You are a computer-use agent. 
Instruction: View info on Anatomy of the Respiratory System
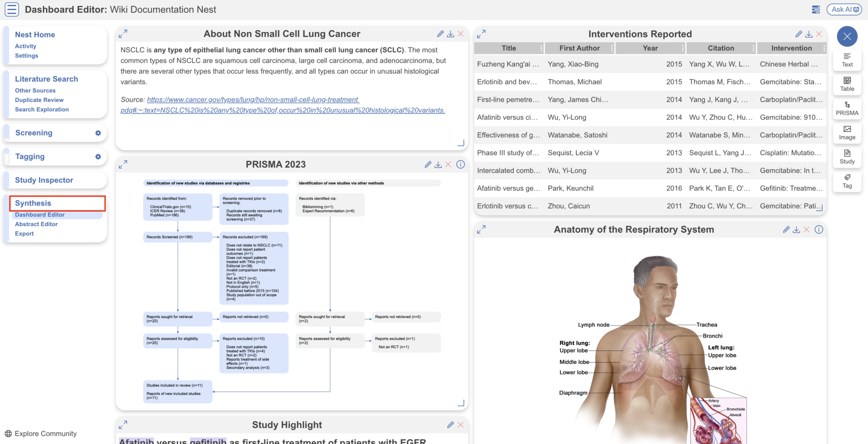point(819,229)
